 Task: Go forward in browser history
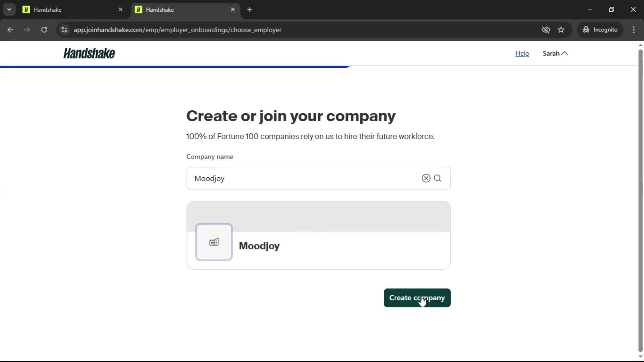click(x=27, y=30)
